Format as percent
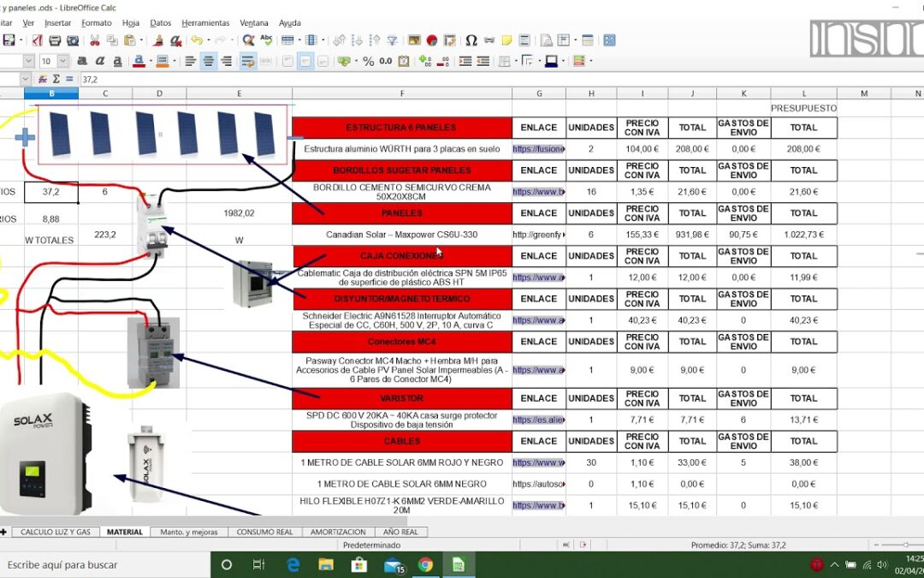The width and height of the screenshot is (924, 578). coord(368,61)
